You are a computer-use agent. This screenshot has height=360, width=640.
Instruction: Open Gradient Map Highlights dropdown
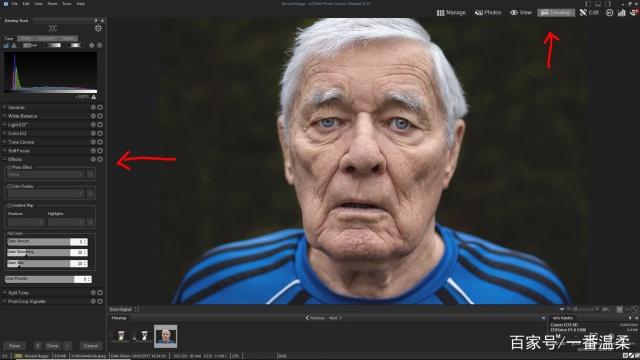pos(66,222)
